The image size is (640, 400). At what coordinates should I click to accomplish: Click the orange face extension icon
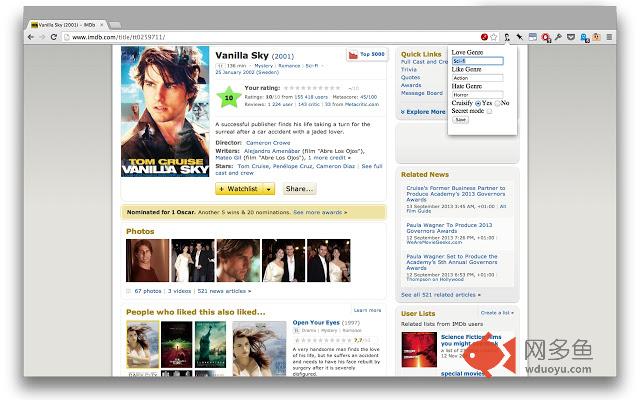596,37
